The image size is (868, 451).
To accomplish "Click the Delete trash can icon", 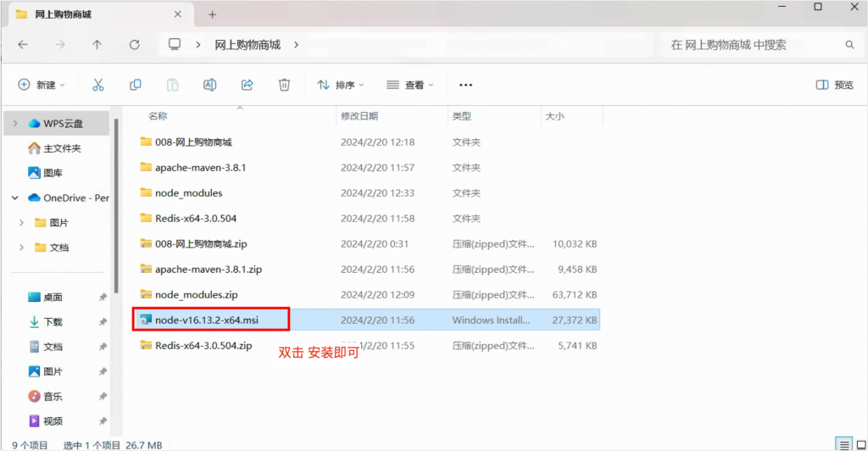I will click(284, 85).
